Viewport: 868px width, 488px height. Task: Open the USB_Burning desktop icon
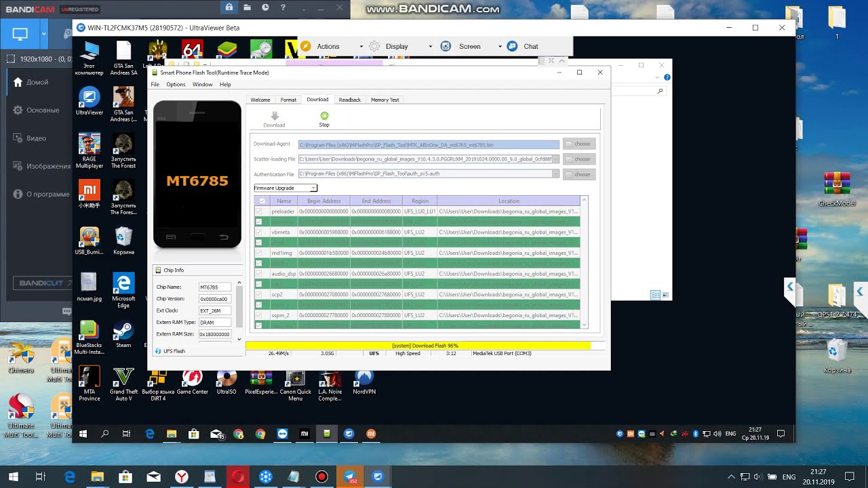pyautogui.click(x=90, y=241)
